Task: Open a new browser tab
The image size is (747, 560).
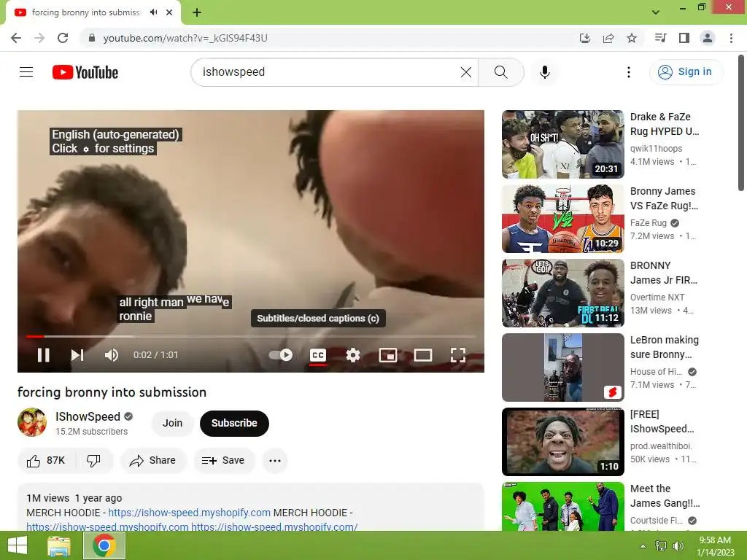Action: 197,12
